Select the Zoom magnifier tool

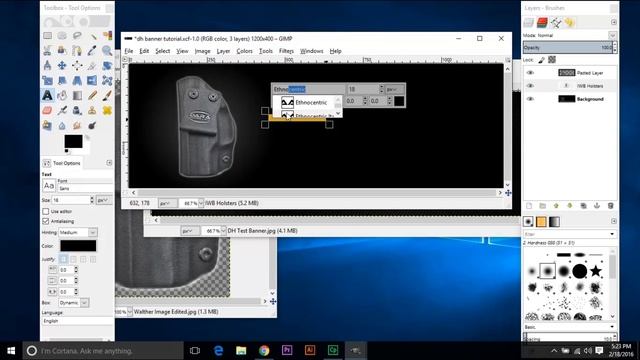tap(107, 51)
